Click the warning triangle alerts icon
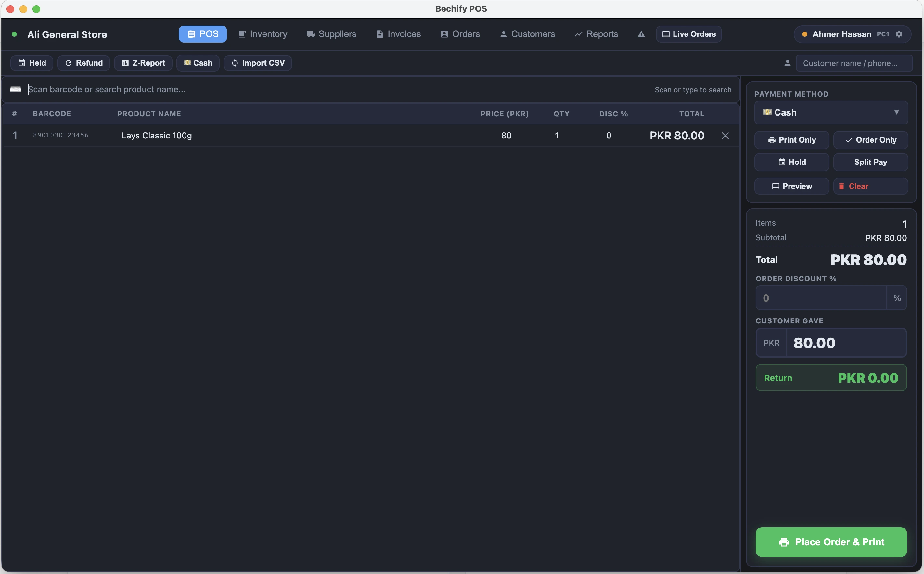 [x=641, y=34]
